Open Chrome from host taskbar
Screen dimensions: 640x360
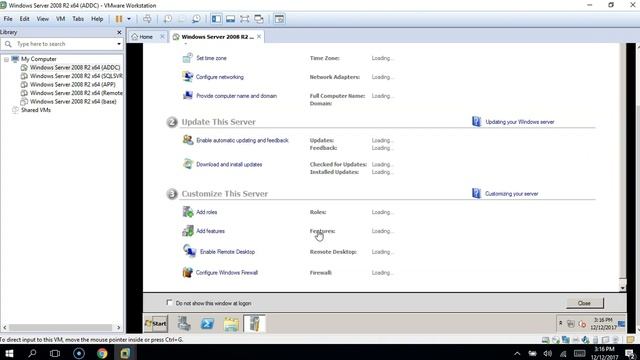tap(102, 353)
